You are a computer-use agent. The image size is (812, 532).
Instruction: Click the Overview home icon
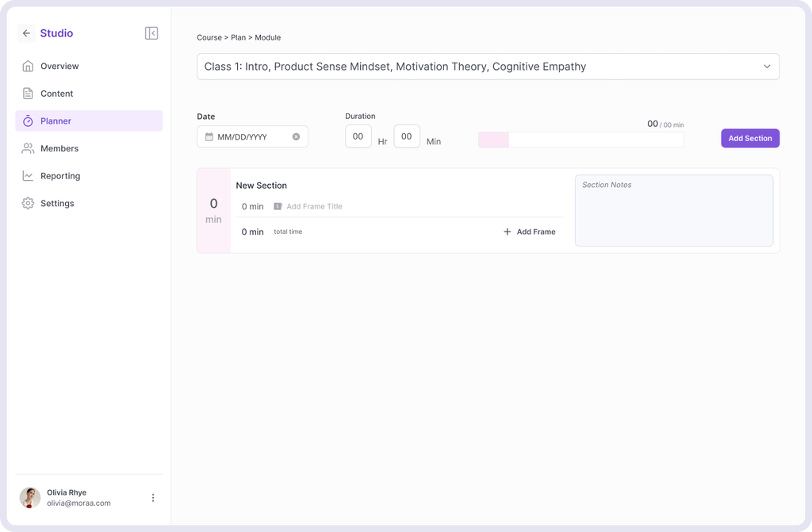tap(28, 66)
